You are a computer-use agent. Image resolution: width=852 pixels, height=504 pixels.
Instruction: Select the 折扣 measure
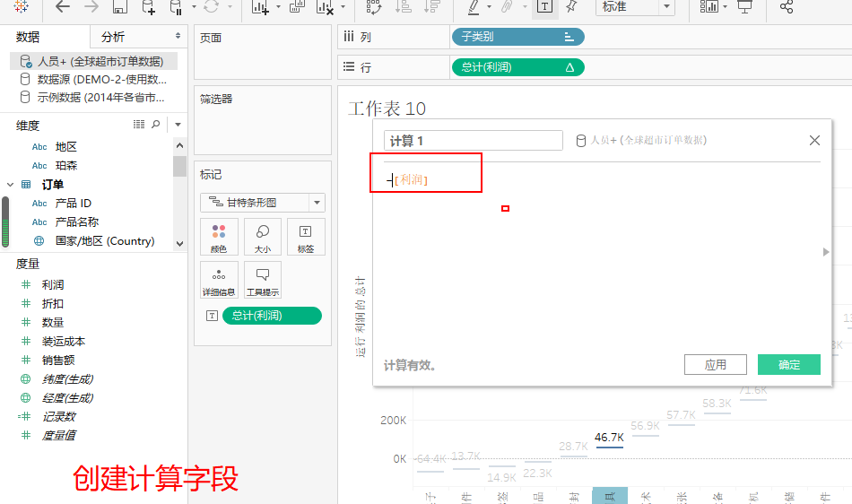pos(53,304)
